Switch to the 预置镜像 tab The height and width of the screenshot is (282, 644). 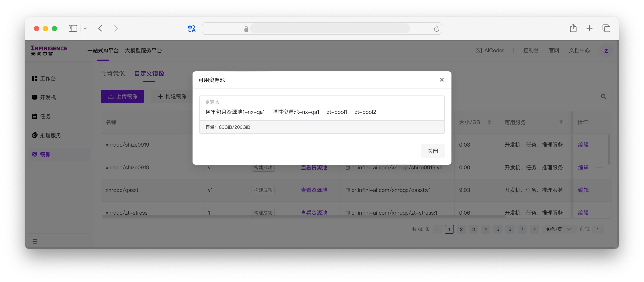(x=113, y=73)
